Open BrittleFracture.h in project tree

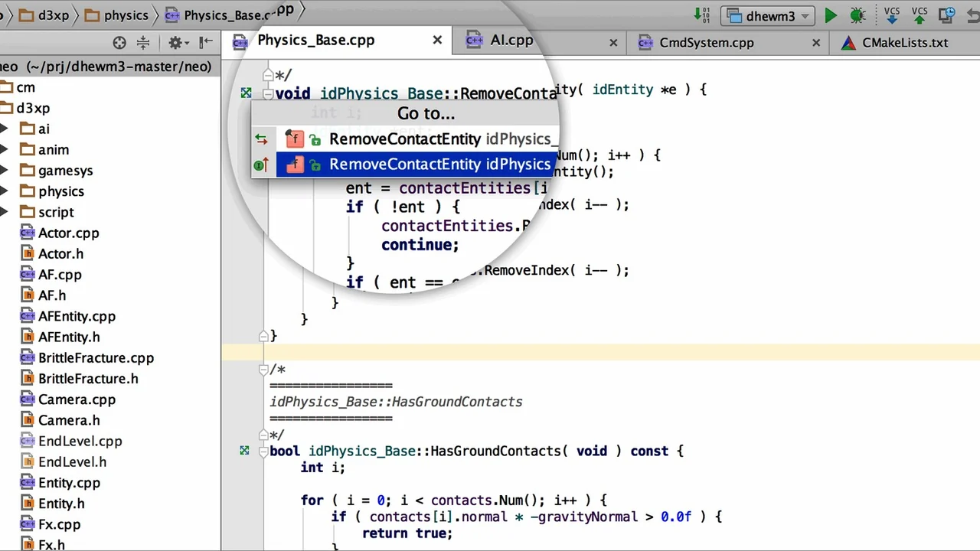coord(88,378)
